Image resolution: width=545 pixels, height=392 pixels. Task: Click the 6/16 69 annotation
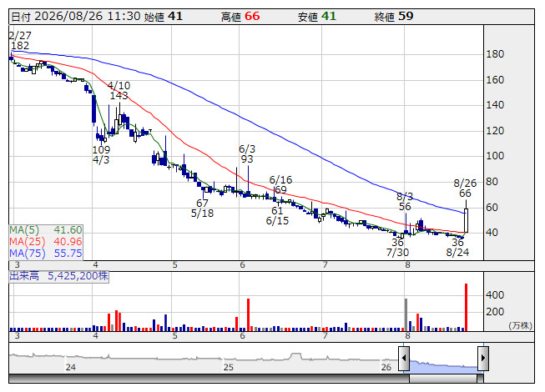tap(280, 185)
